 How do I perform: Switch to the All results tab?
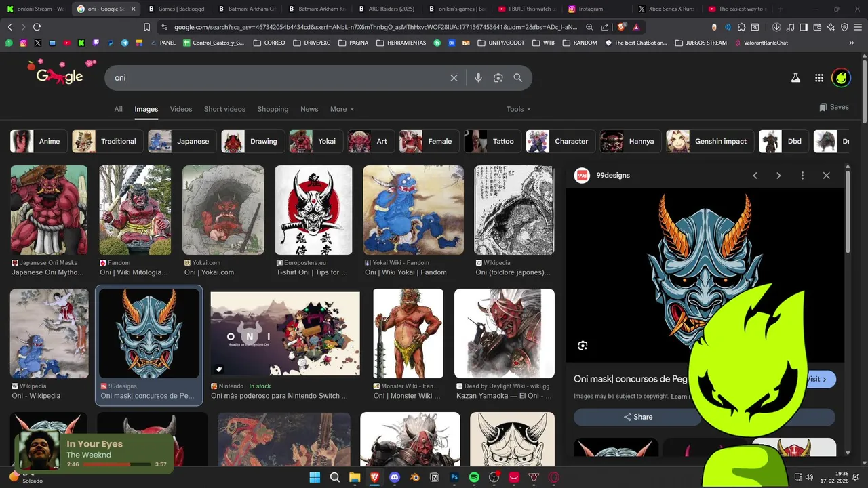[x=118, y=109]
